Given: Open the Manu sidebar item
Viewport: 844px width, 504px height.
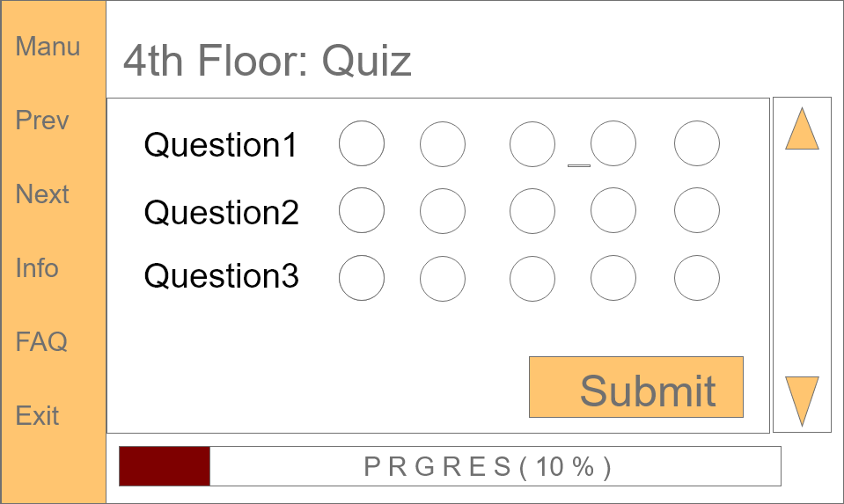Looking at the screenshot, I should [48, 47].
